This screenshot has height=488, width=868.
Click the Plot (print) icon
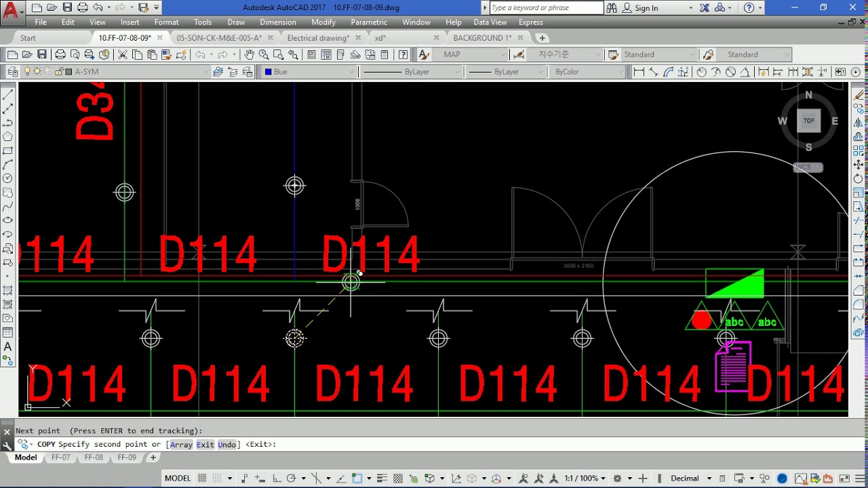point(60,54)
